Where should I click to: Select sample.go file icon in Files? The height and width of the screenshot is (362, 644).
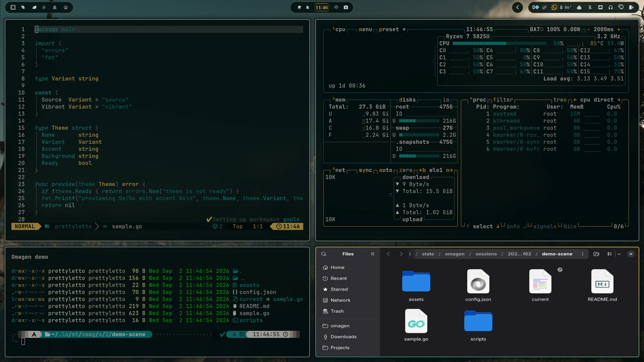(416, 321)
